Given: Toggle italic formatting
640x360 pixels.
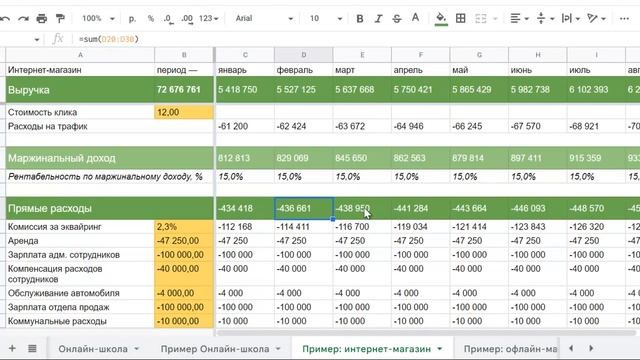Looking at the screenshot, I should tap(378, 18).
